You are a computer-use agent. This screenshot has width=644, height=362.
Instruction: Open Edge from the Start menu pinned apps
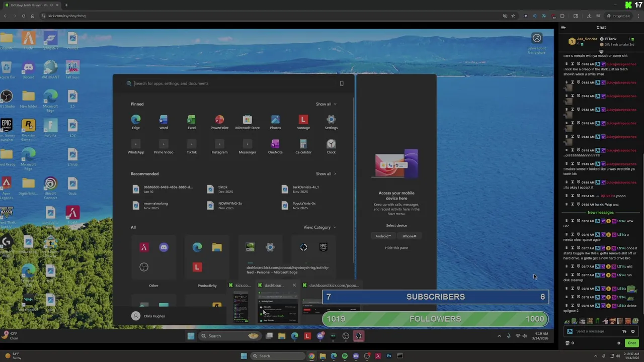(136, 122)
